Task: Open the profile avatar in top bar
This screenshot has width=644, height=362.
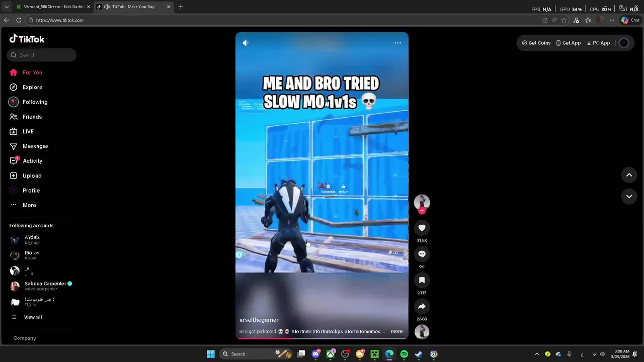Action: [x=624, y=43]
